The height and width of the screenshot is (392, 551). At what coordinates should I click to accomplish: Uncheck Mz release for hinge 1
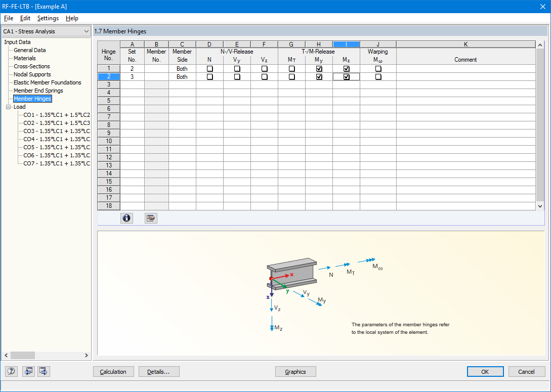coord(347,69)
